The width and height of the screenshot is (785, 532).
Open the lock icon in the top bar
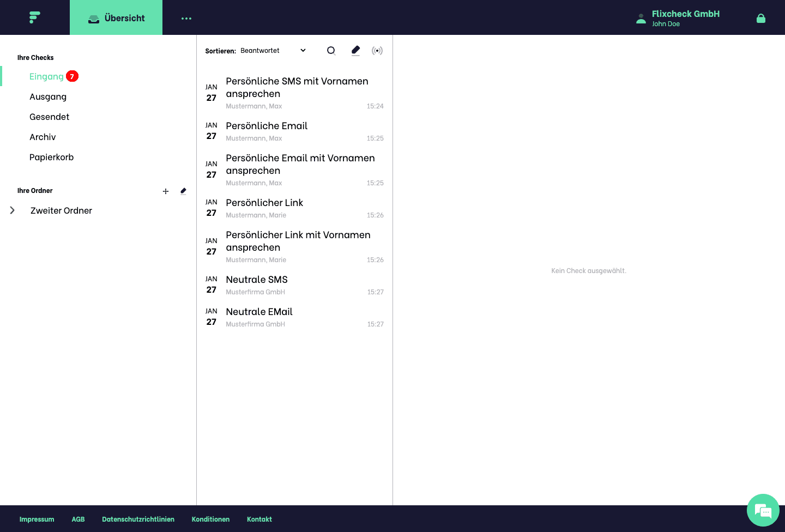click(761, 17)
